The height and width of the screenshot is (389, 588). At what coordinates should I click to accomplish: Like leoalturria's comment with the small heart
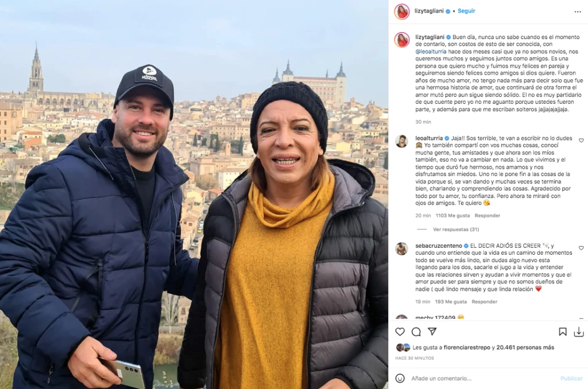(581, 140)
